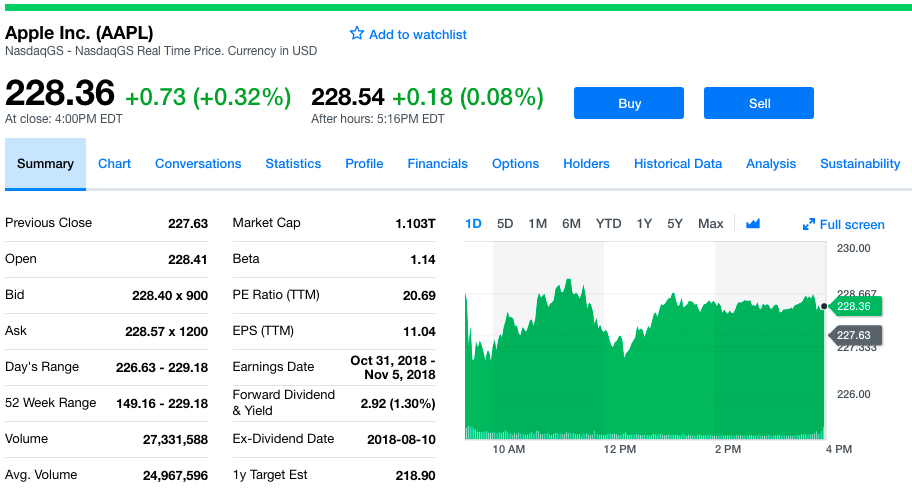912x496 pixels.
Task: Click the Open value 228.41
Action: click(188, 260)
